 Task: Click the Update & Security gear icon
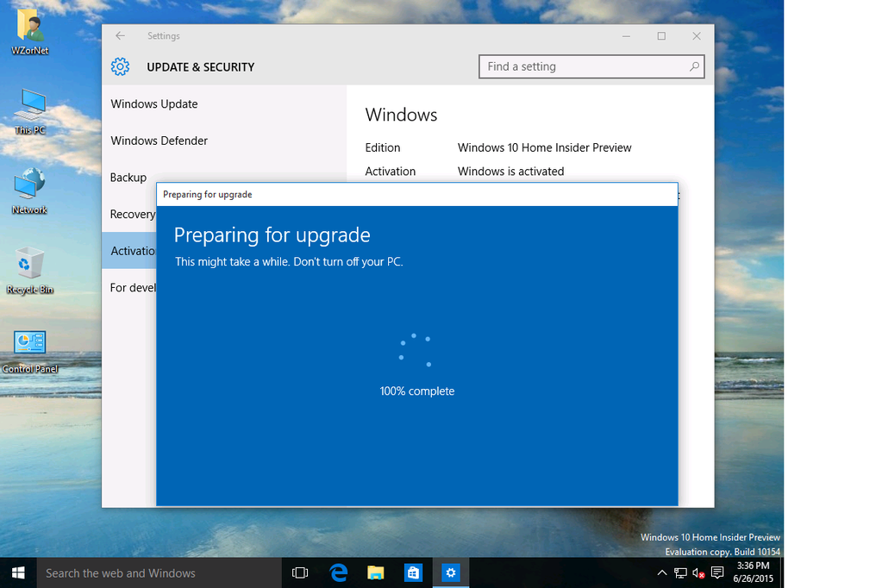tap(120, 67)
